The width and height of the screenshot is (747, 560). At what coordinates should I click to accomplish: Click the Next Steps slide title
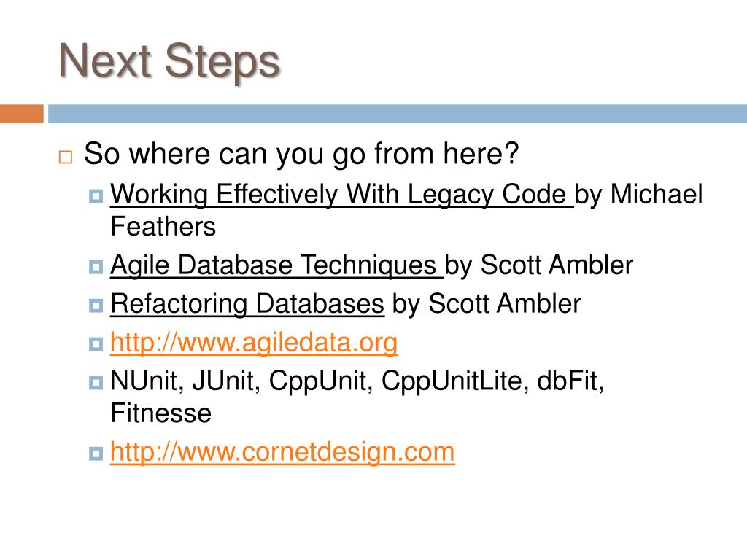click(169, 61)
